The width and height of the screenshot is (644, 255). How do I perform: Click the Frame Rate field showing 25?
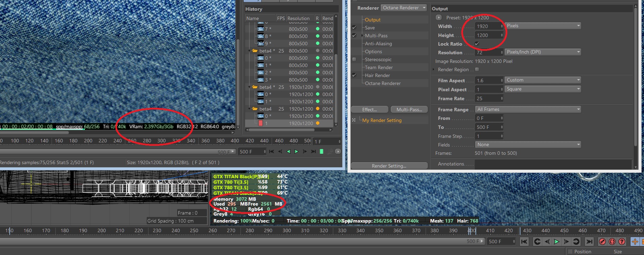[489, 98]
